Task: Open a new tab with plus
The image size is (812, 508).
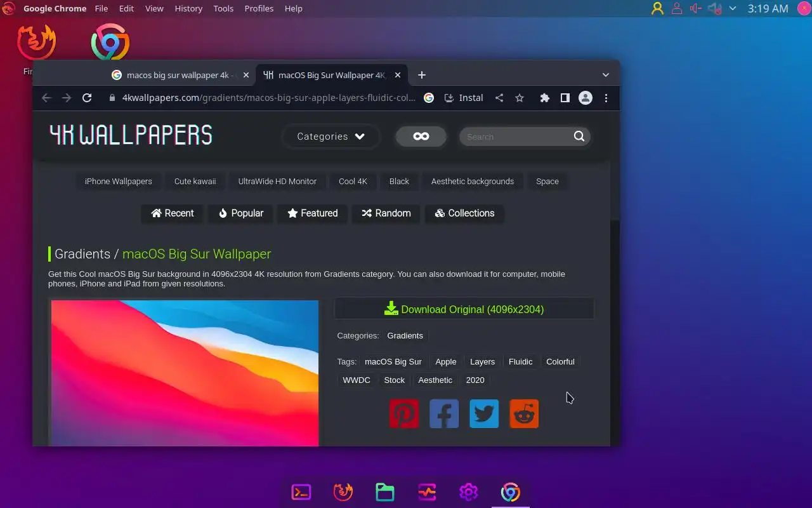Action: (x=422, y=75)
